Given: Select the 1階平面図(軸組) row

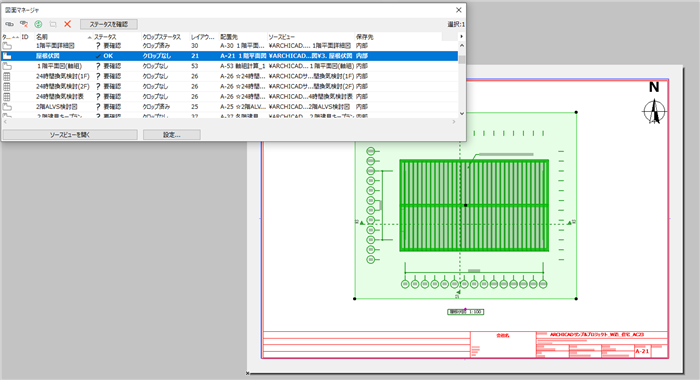Looking at the screenshot, I should [x=230, y=66].
